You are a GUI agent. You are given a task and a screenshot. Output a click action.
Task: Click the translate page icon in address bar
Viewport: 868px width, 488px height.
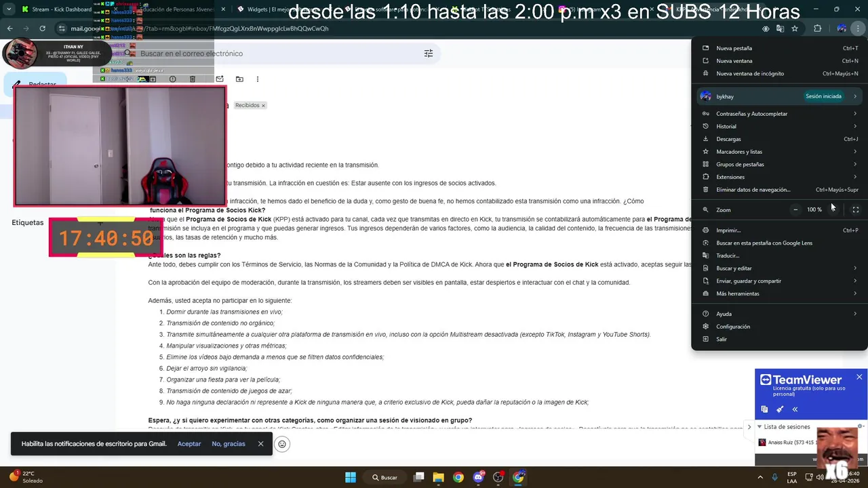tap(780, 28)
